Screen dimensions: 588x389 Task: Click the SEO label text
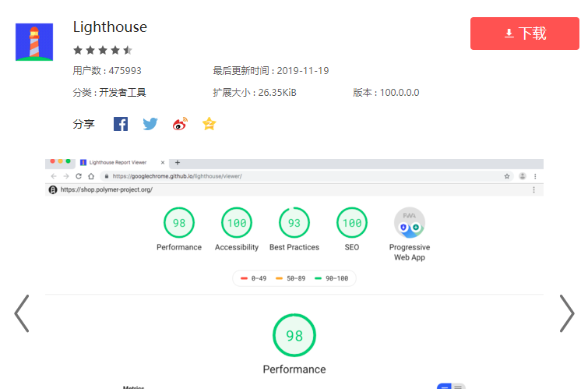[352, 247]
